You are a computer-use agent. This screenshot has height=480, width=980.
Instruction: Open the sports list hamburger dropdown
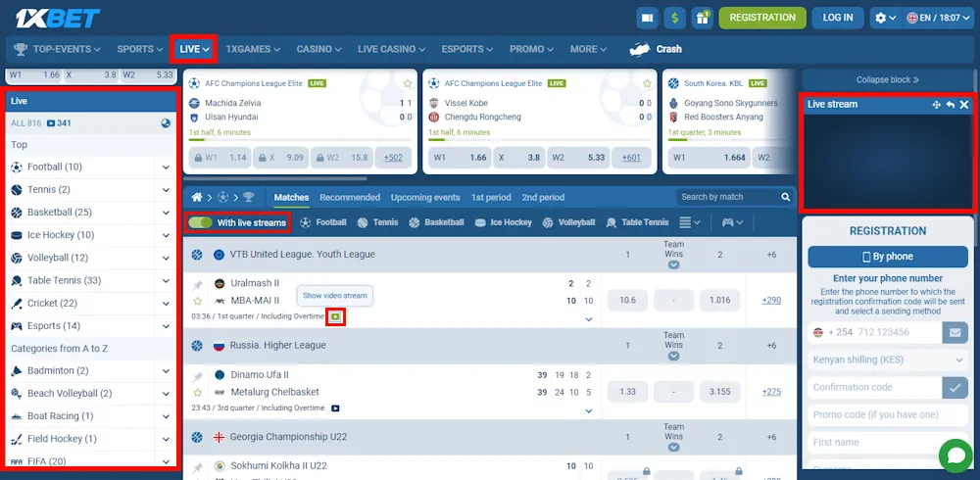[x=689, y=222]
